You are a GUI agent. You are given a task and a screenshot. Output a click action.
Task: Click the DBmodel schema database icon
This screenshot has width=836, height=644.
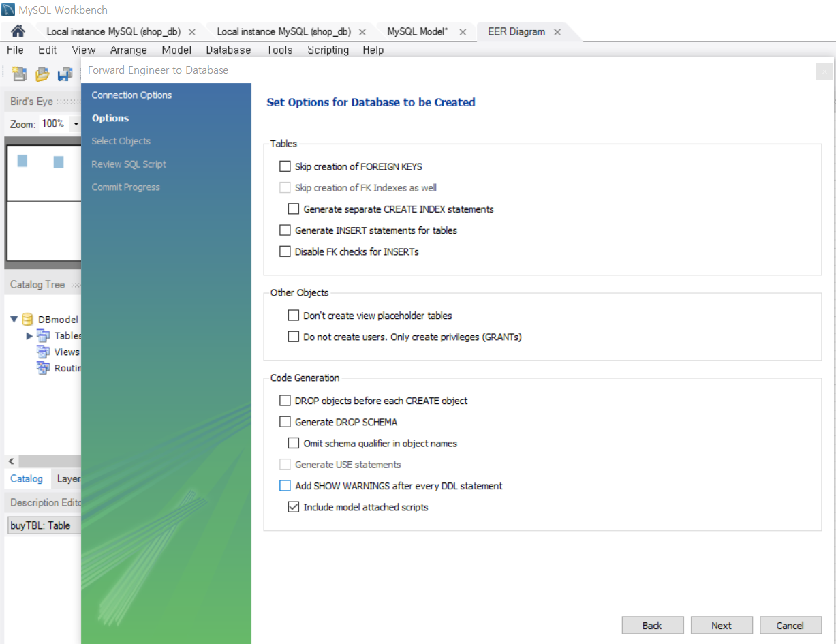28,319
